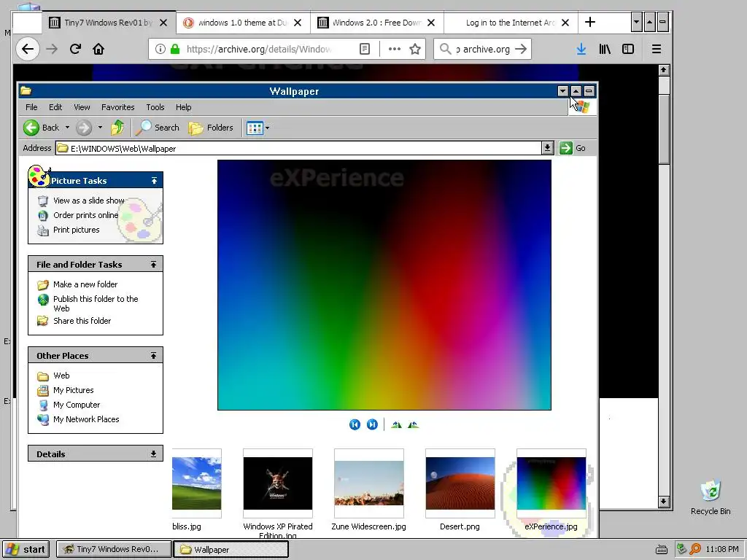Rotate the picture counterclockwise
Screen dimensions: 747x560
(413, 424)
